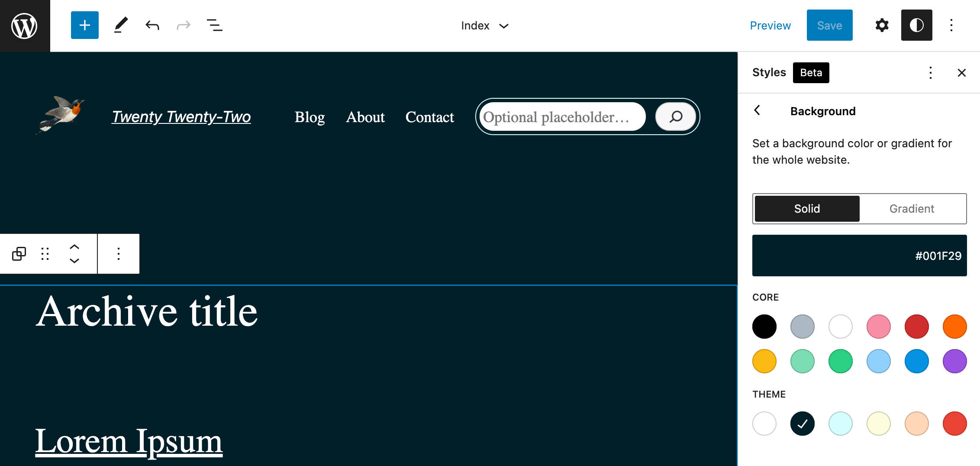Open the block inserter plus button
The image size is (980, 466).
coord(85,25)
